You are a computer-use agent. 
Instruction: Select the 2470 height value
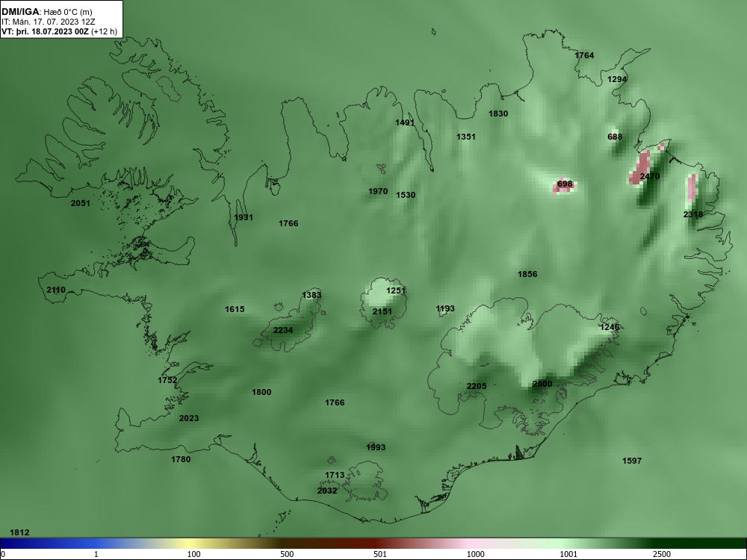click(x=650, y=176)
